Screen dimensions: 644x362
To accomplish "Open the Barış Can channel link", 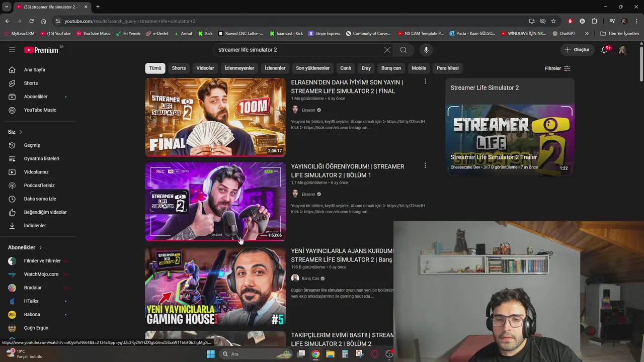I will coord(310,279).
